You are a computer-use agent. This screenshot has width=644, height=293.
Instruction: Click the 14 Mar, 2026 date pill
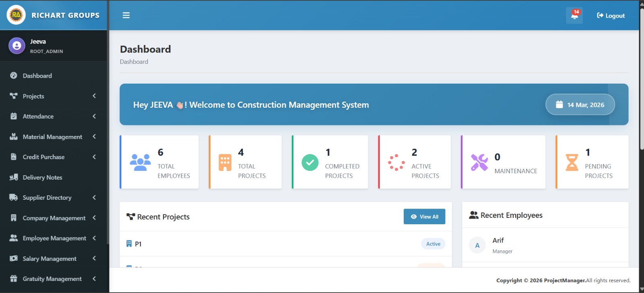(x=580, y=104)
